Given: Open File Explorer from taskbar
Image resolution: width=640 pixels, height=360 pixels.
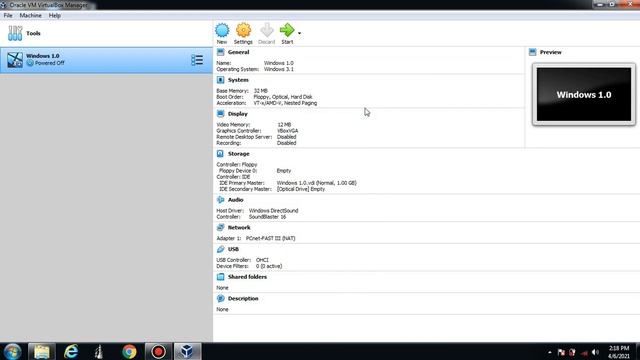Looking at the screenshot, I should [42, 351].
